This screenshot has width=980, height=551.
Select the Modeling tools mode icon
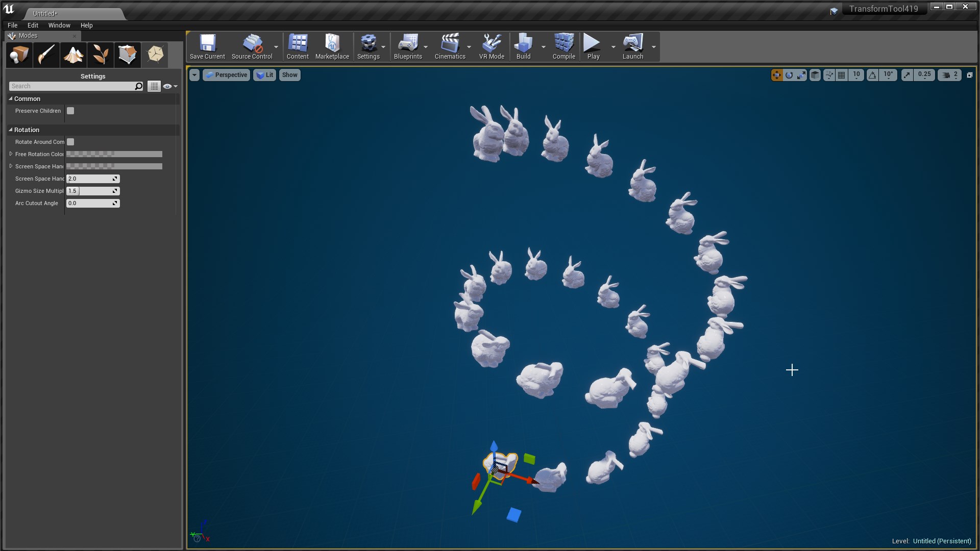coord(155,55)
